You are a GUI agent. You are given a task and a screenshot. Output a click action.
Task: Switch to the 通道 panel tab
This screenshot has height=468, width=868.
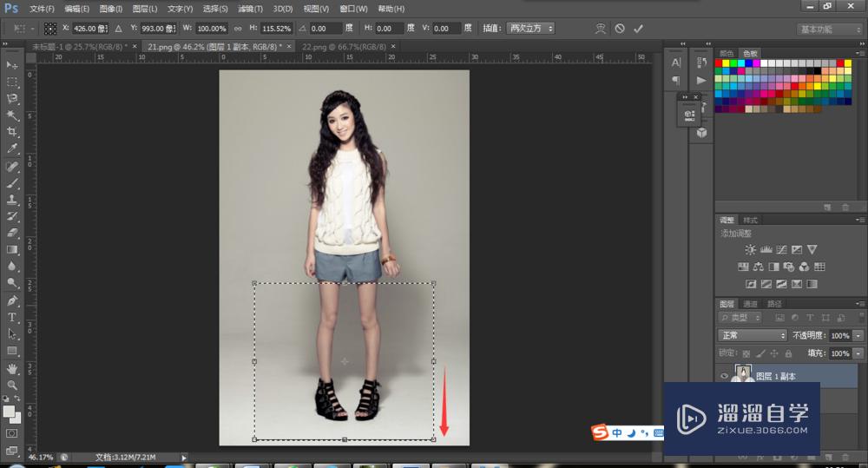[x=750, y=304]
